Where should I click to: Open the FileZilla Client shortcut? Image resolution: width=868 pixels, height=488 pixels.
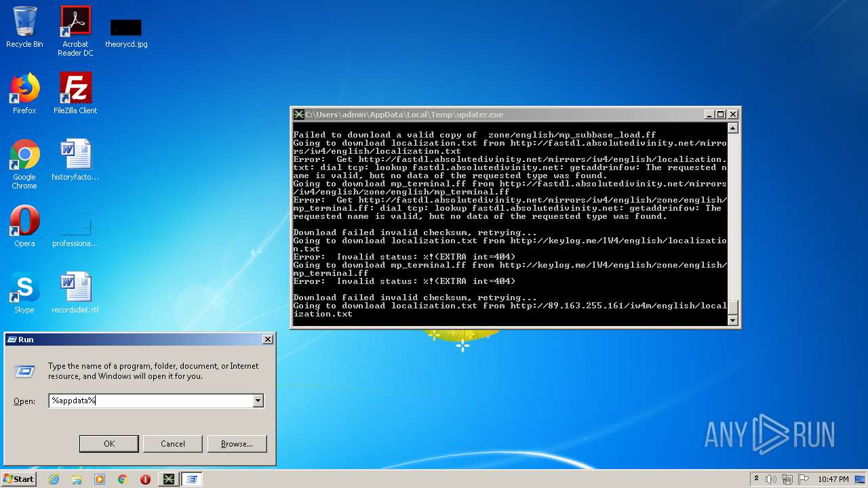click(x=75, y=94)
